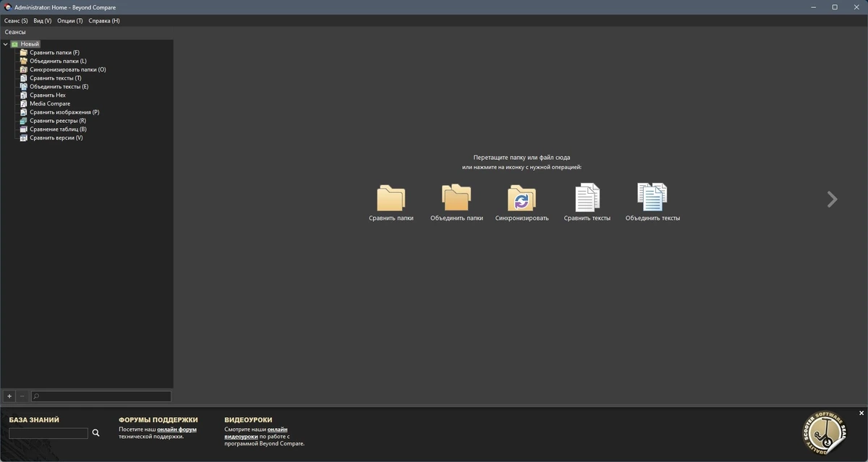Open the Вид (V) menu
Viewport: 868px width, 462px height.
(x=43, y=21)
